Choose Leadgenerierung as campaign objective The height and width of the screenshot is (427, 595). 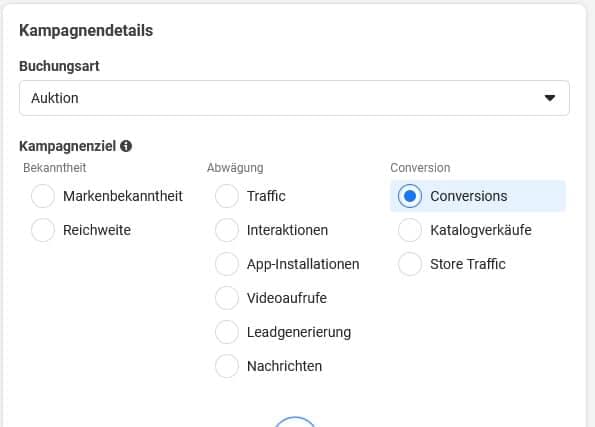(x=227, y=332)
